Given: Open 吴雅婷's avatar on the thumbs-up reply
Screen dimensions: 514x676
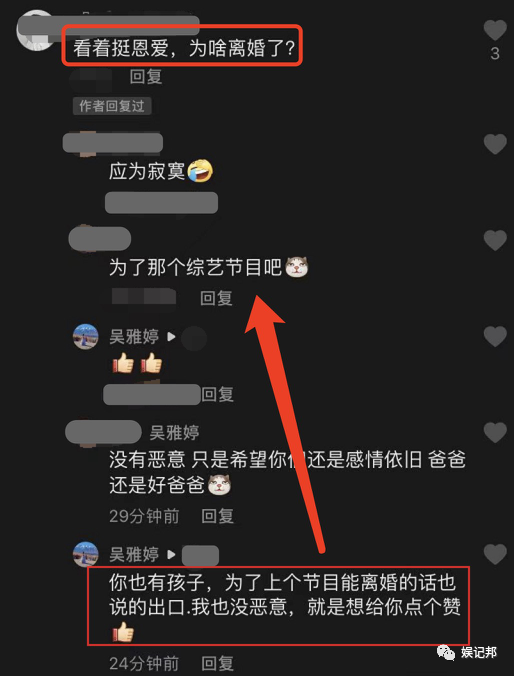Looking at the screenshot, I should pyautogui.click(x=85, y=337).
